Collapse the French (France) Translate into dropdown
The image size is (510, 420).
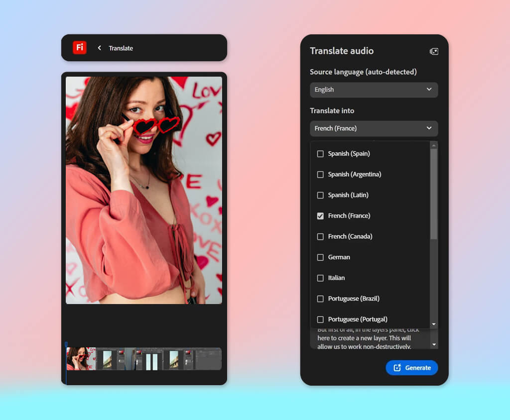pyautogui.click(x=374, y=128)
